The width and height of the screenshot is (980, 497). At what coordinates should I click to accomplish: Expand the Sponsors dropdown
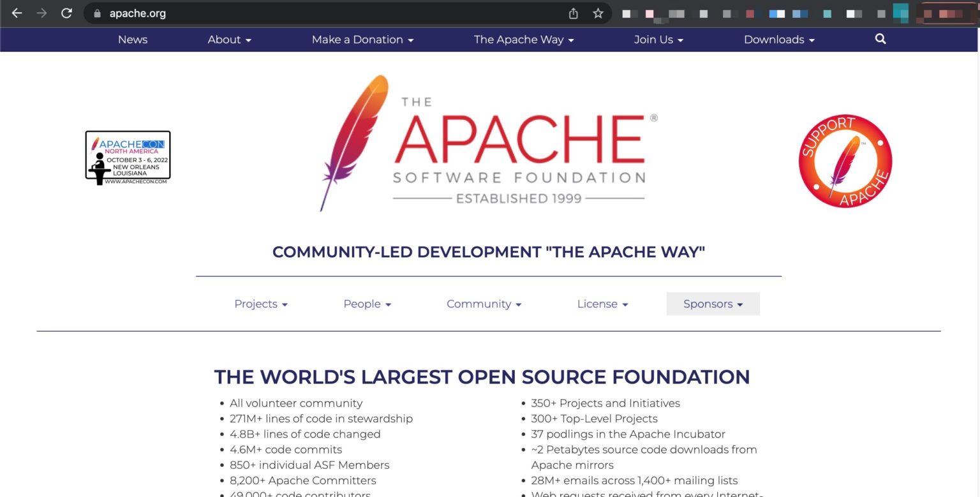tap(713, 304)
